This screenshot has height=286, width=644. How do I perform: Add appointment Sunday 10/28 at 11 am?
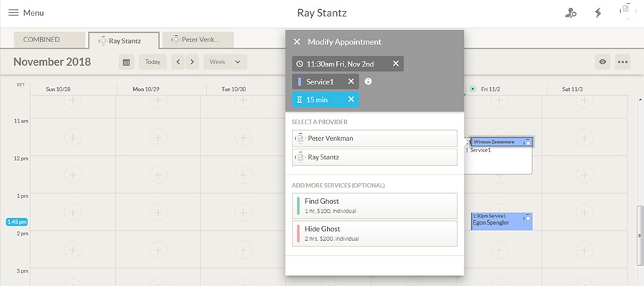[73, 137]
